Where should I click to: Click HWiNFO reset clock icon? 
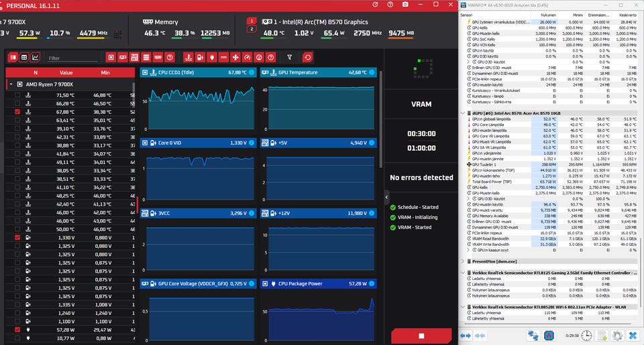pos(586,336)
